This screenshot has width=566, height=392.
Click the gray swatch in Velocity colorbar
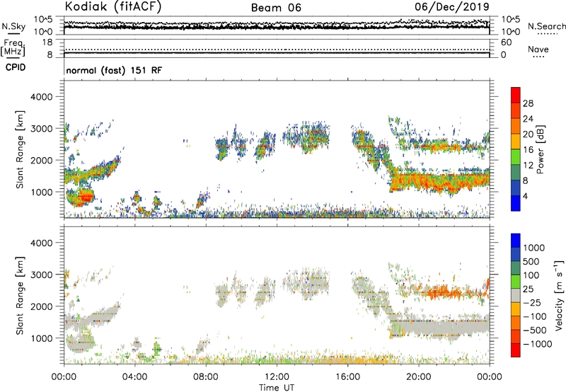coord(516,295)
